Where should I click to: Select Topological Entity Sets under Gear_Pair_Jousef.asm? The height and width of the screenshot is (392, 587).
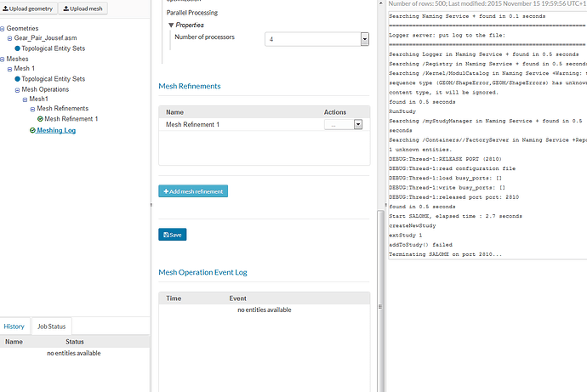coord(54,48)
